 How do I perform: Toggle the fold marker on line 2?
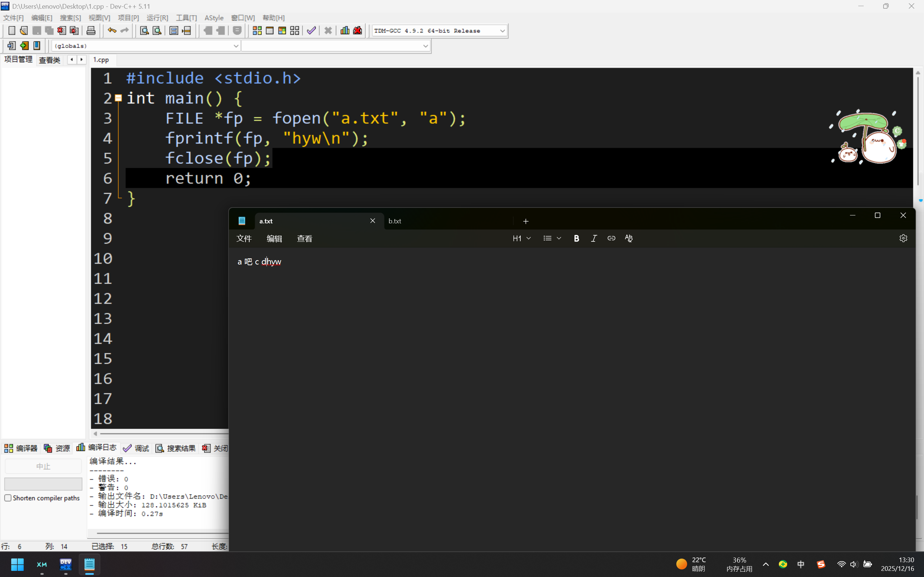118,98
